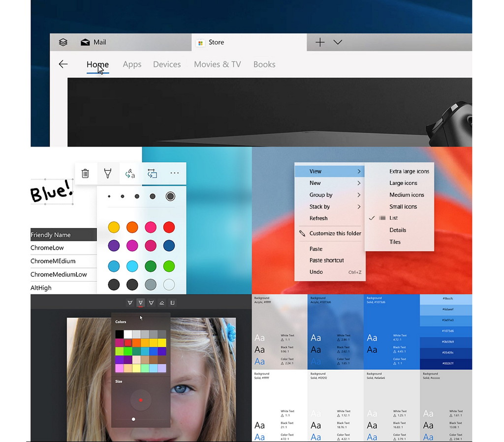
Task: Select the pen with red underline in dark toolbar
Action: click(x=140, y=303)
